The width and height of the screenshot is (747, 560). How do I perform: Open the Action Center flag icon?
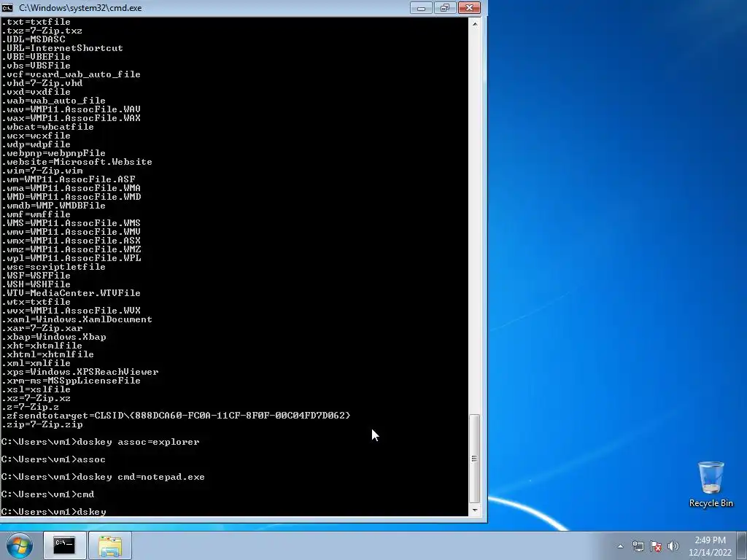[656, 546]
